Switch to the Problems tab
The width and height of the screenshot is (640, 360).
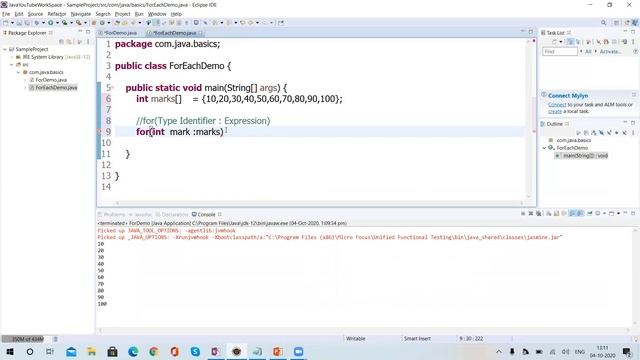pos(112,214)
